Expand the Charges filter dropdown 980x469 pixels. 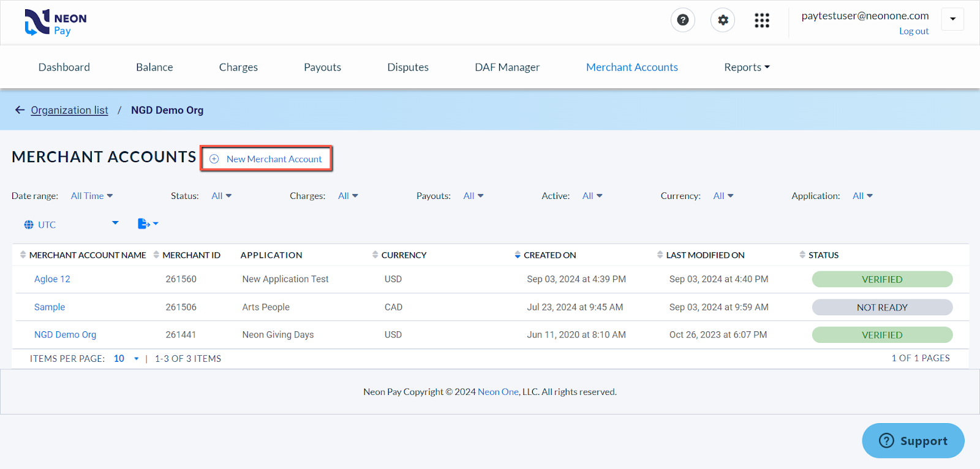click(348, 196)
